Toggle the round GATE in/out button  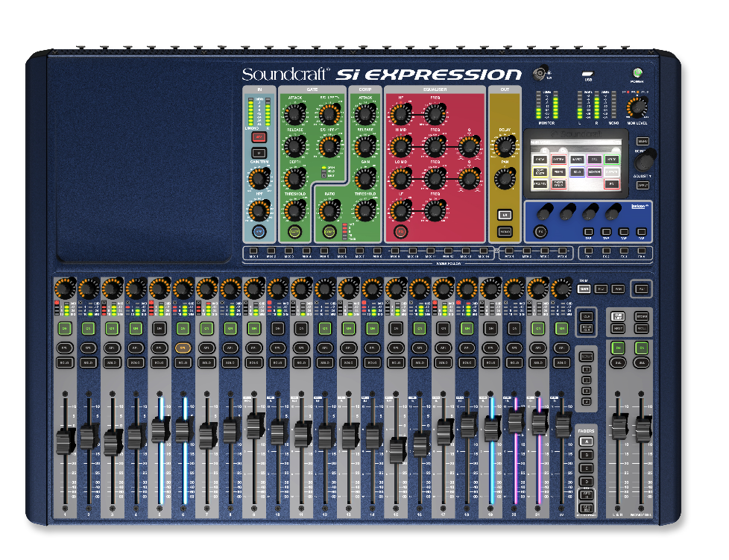[294, 231]
